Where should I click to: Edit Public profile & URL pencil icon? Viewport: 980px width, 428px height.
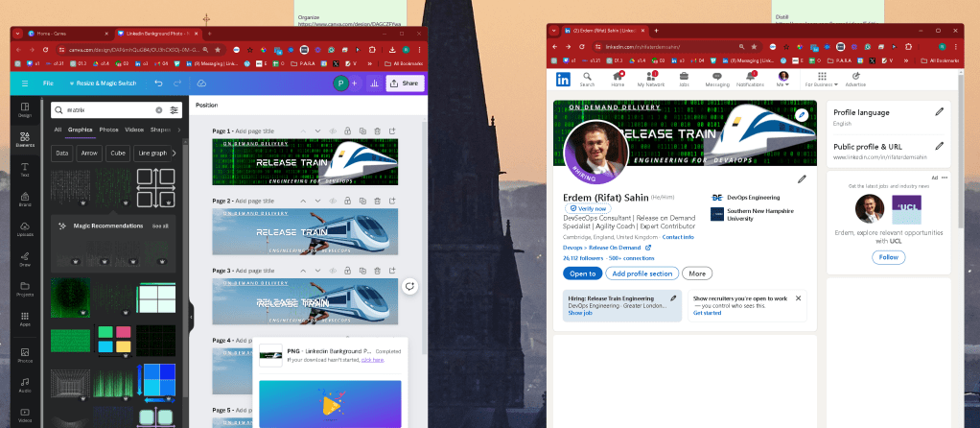coord(939,146)
